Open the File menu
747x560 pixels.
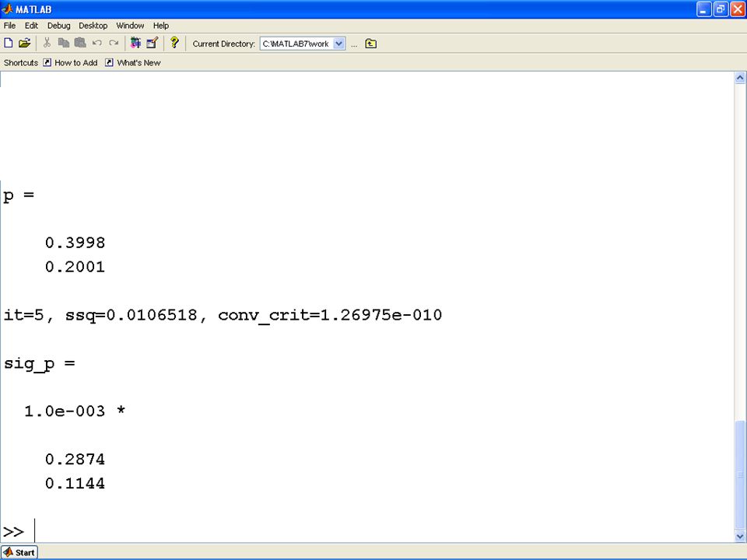pos(9,26)
